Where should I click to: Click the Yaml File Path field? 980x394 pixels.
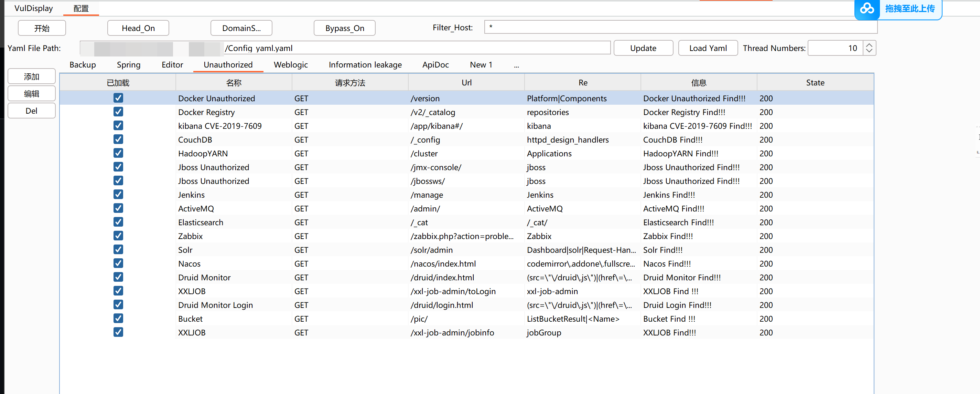[x=345, y=48]
